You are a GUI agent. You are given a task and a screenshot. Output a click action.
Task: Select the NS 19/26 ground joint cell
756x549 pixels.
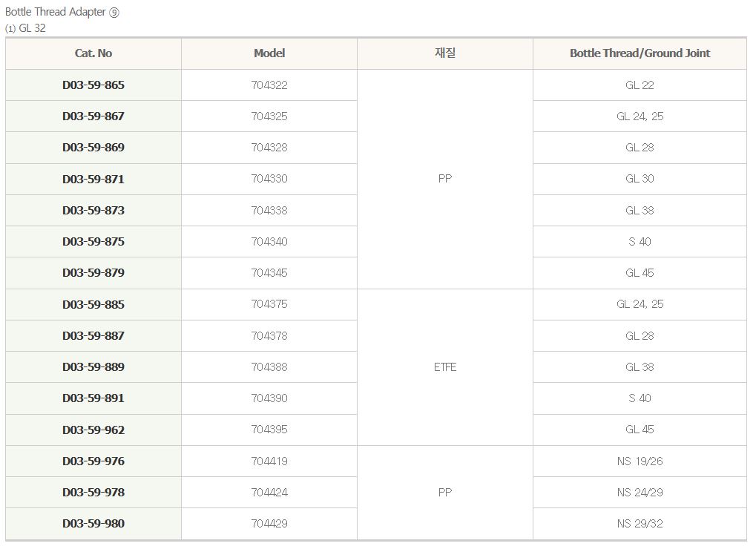640,461
